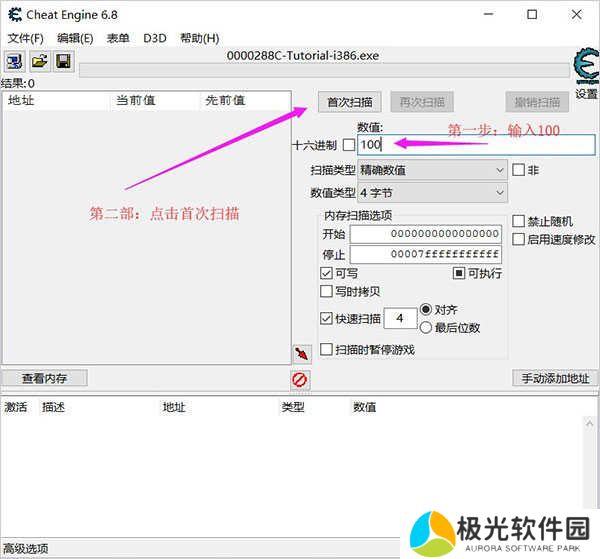Click the 当前值 column header
The image size is (600, 559).
point(135,100)
